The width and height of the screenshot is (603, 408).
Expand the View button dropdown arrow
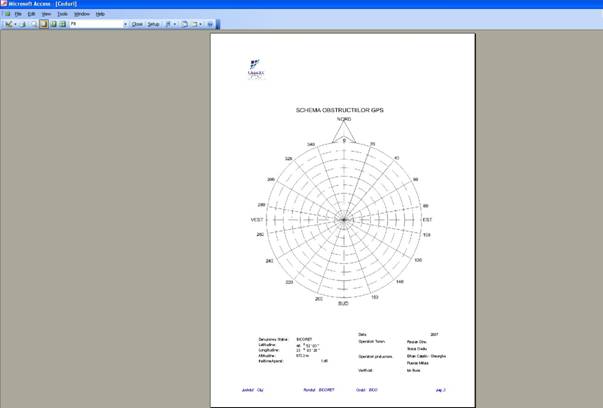(x=15, y=23)
